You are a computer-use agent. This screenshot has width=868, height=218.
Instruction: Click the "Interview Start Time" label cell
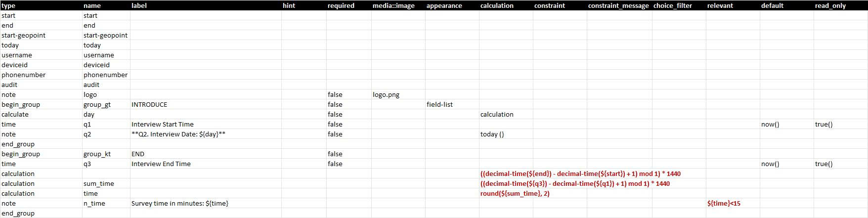point(163,124)
